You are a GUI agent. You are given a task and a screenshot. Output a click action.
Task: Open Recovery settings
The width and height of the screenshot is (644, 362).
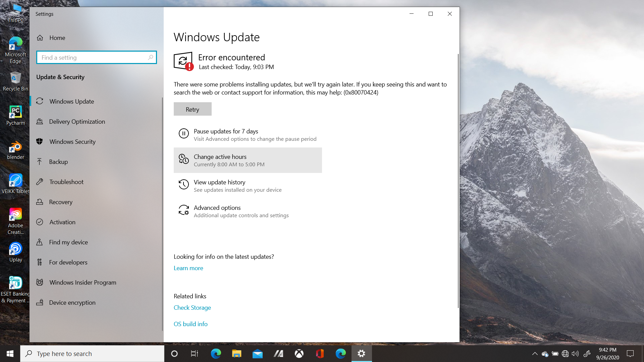pyautogui.click(x=96, y=202)
